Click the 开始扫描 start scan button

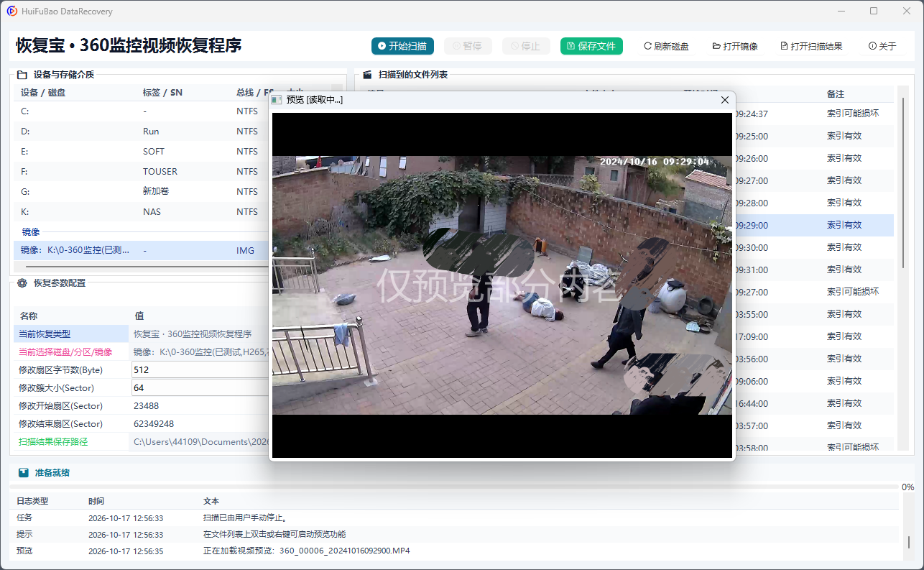coord(402,46)
